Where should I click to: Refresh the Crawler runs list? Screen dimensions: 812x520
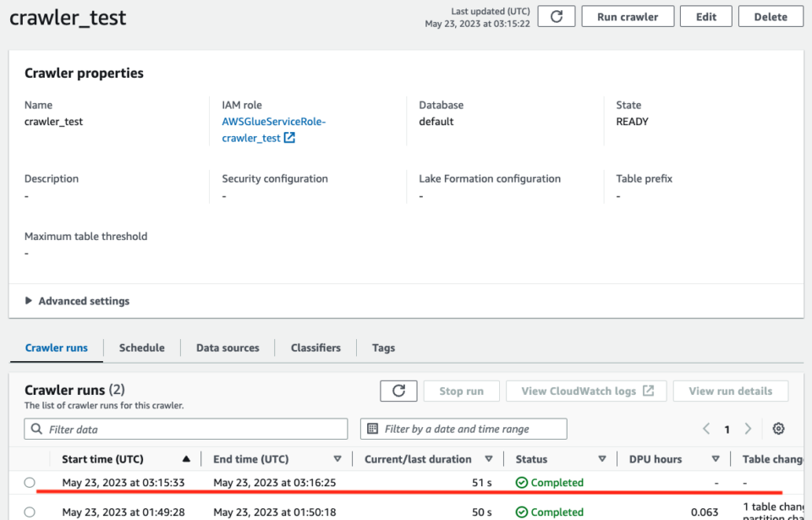(398, 391)
